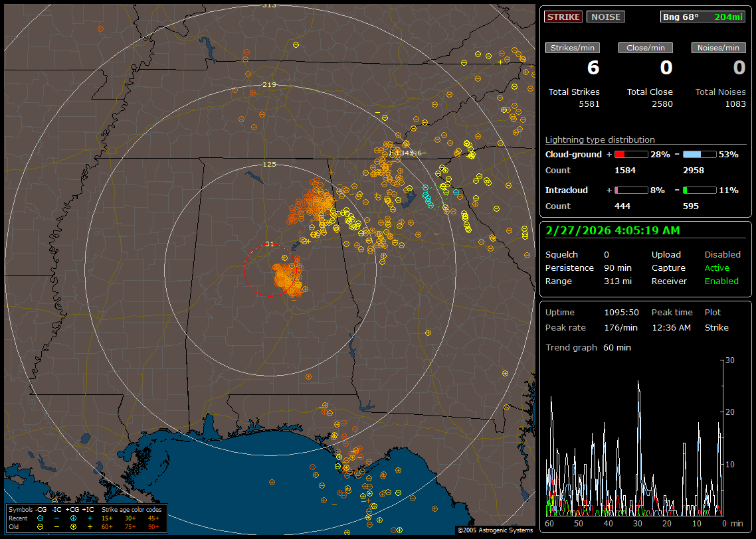The width and height of the screenshot is (756, 539).
Task: Click the cyan recent +CG symbol in legend
Action: pos(73,518)
